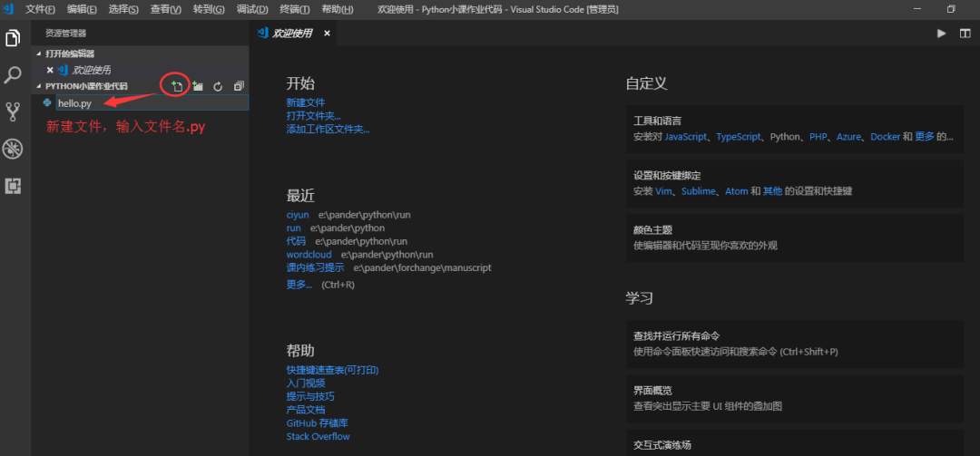
Task: Open the 查找并运行所有命令 card
Action: coord(795,344)
